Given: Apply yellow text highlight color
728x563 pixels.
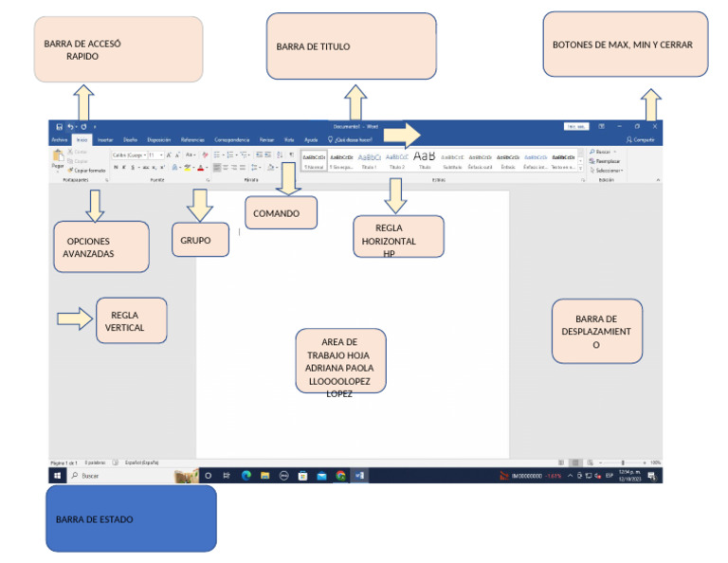Looking at the screenshot, I should pyautogui.click(x=187, y=167).
